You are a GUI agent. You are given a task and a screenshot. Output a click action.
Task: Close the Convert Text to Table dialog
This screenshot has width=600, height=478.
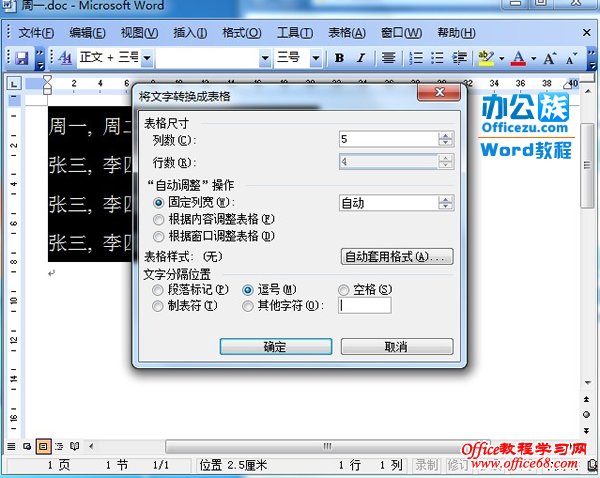pyautogui.click(x=439, y=92)
